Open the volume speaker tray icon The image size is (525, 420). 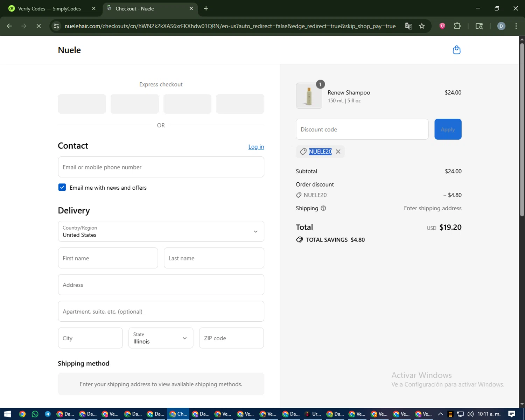(x=470, y=414)
